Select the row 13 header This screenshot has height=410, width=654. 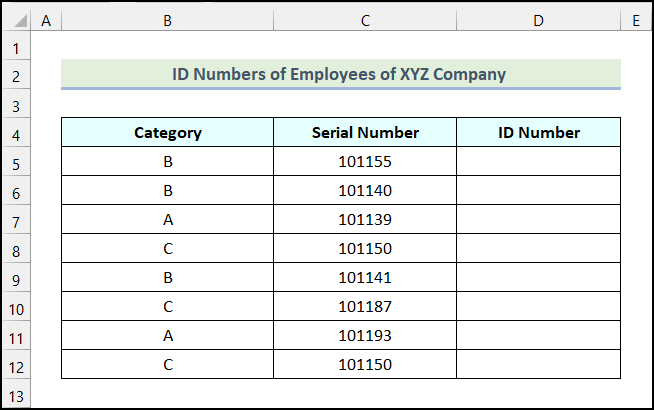(17, 395)
